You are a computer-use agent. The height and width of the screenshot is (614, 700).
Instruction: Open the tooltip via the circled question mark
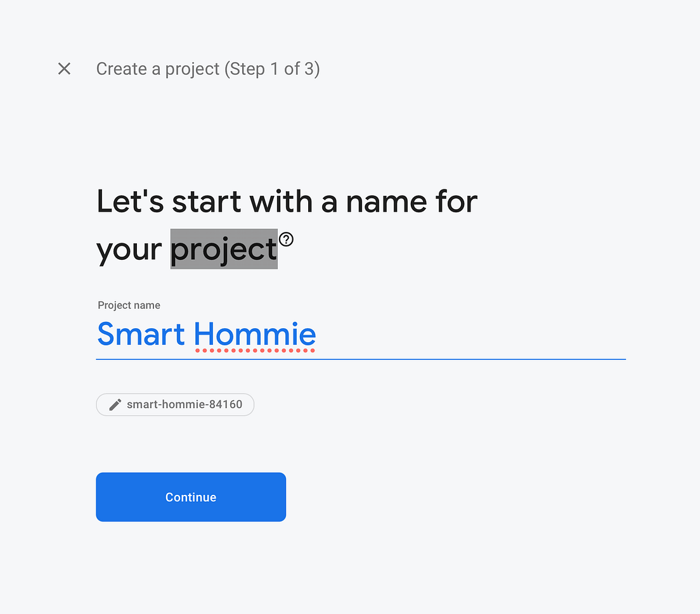coord(286,239)
